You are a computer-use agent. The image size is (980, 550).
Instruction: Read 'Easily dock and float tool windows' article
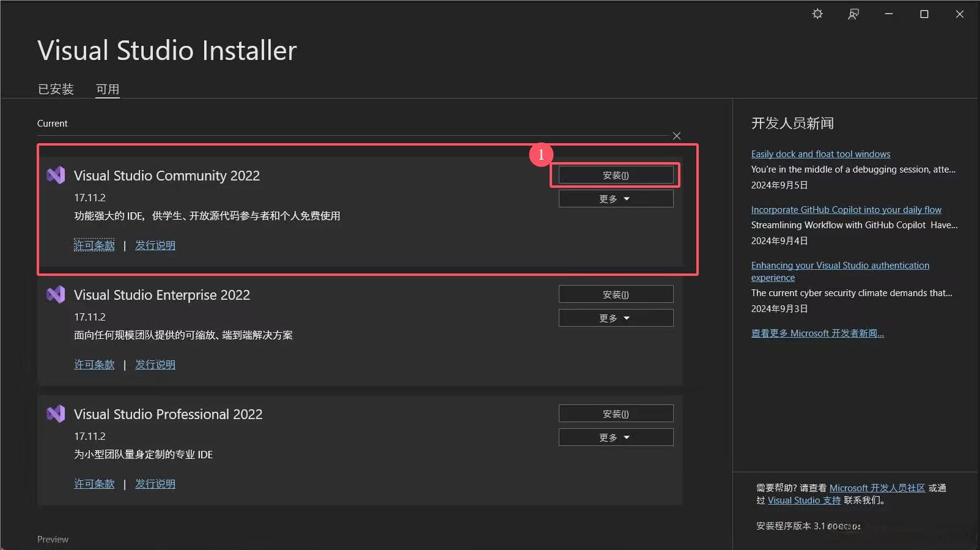820,154
